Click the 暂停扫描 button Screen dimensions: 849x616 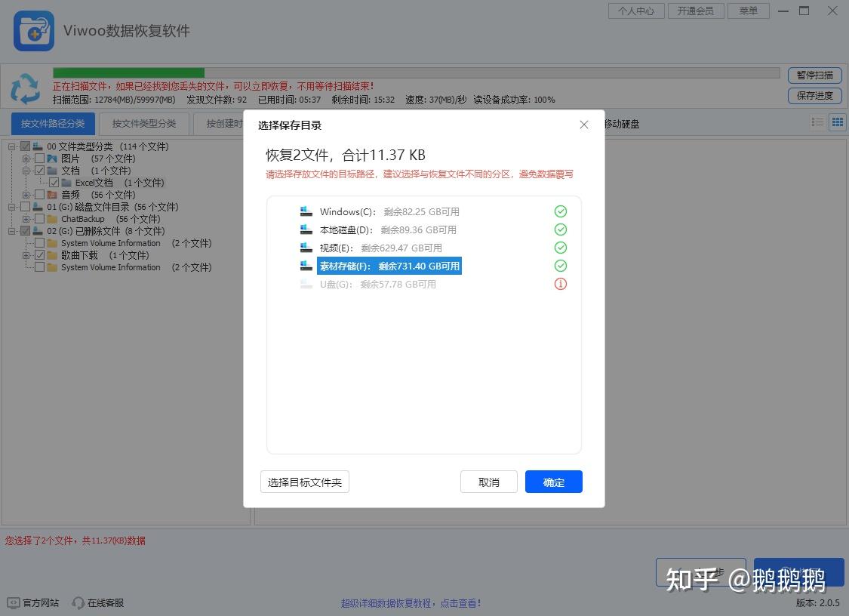(815, 75)
